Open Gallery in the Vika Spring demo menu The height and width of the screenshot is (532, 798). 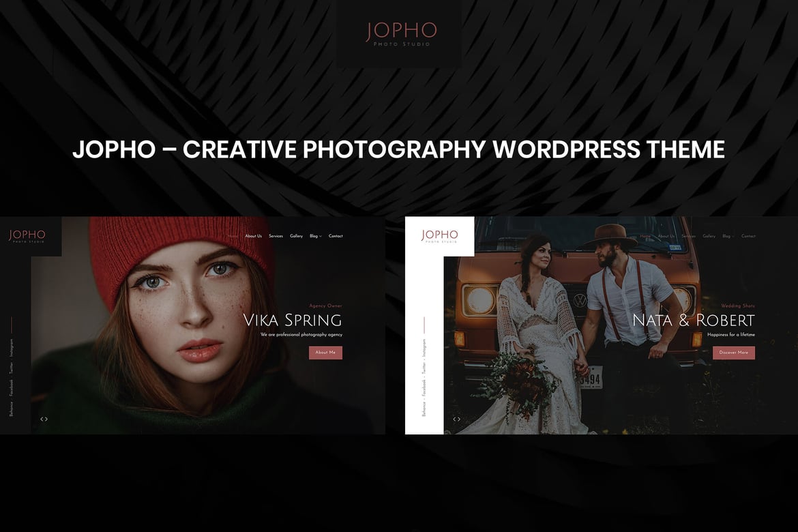point(296,236)
